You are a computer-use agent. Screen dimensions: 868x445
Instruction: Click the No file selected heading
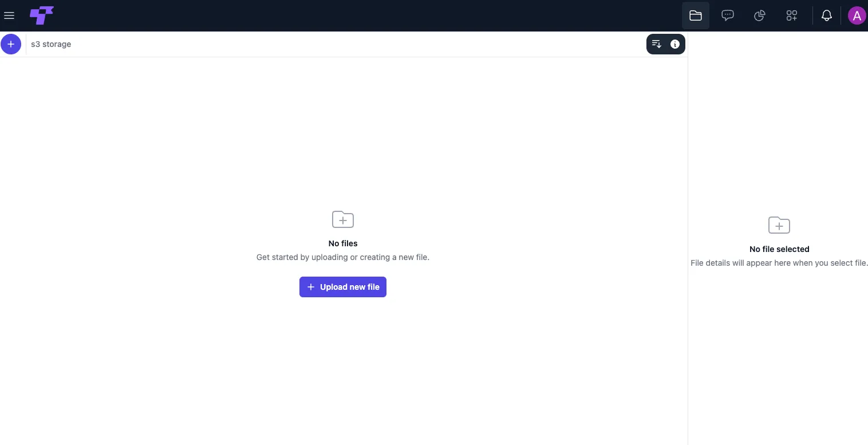pos(779,249)
